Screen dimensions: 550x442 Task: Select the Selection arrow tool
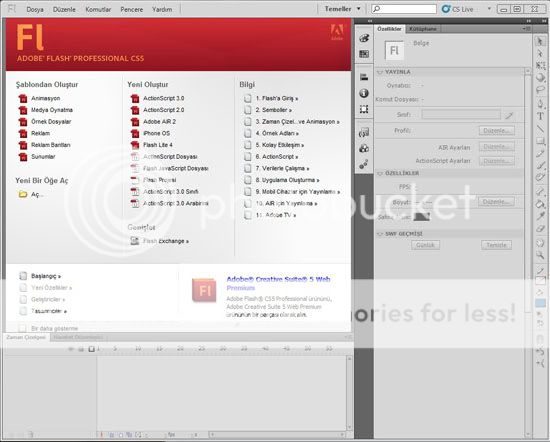click(541, 41)
